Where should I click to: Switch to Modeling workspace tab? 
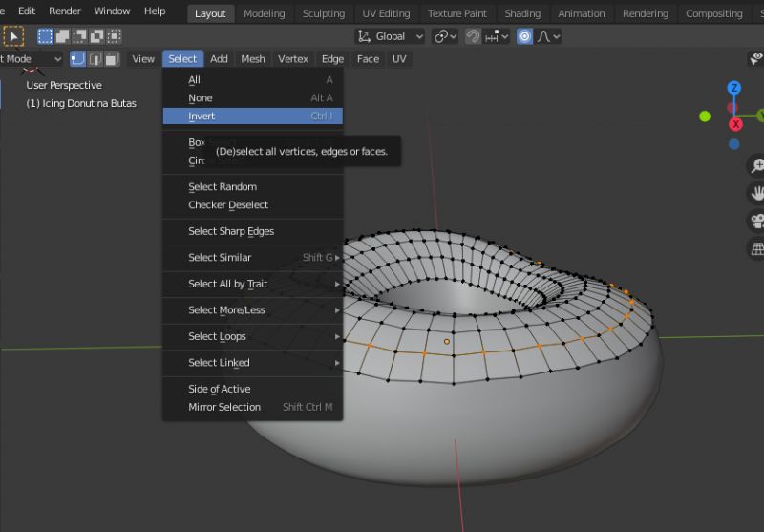tap(265, 13)
